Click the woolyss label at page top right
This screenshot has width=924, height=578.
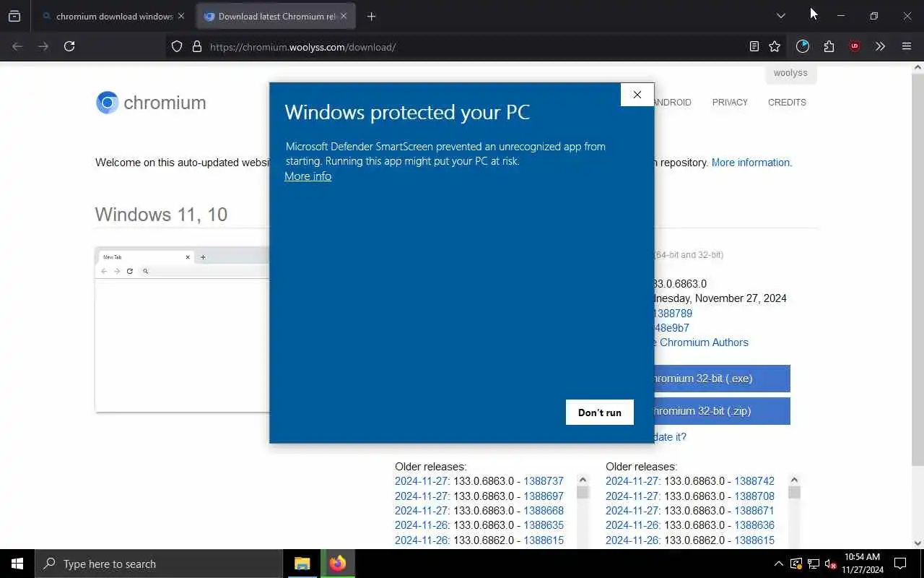click(790, 73)
